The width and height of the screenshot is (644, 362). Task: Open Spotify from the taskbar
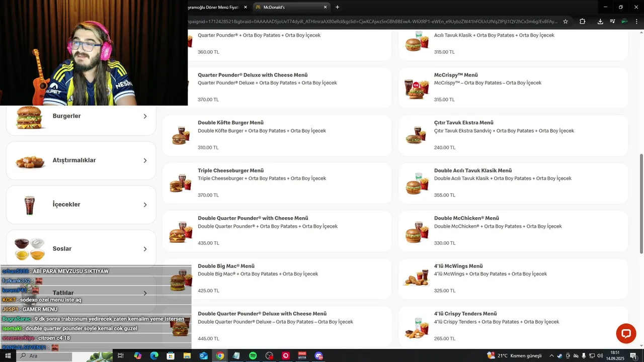point(253,355)
